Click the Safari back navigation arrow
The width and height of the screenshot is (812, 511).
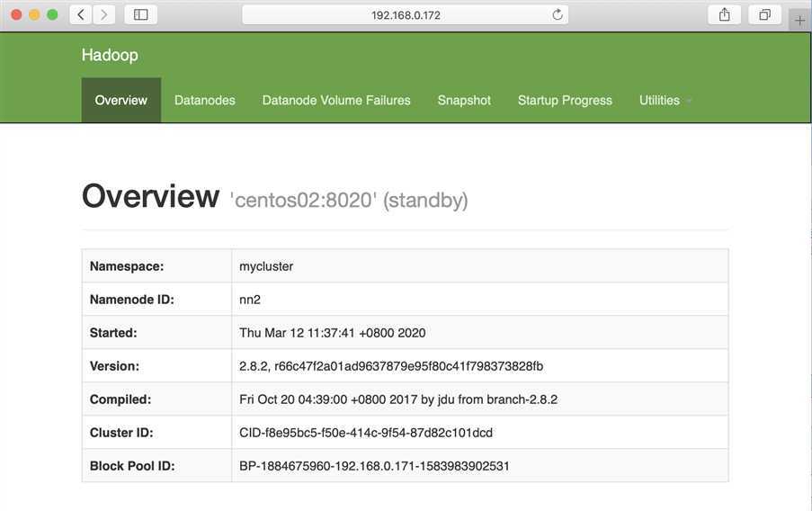pos(81,14)
